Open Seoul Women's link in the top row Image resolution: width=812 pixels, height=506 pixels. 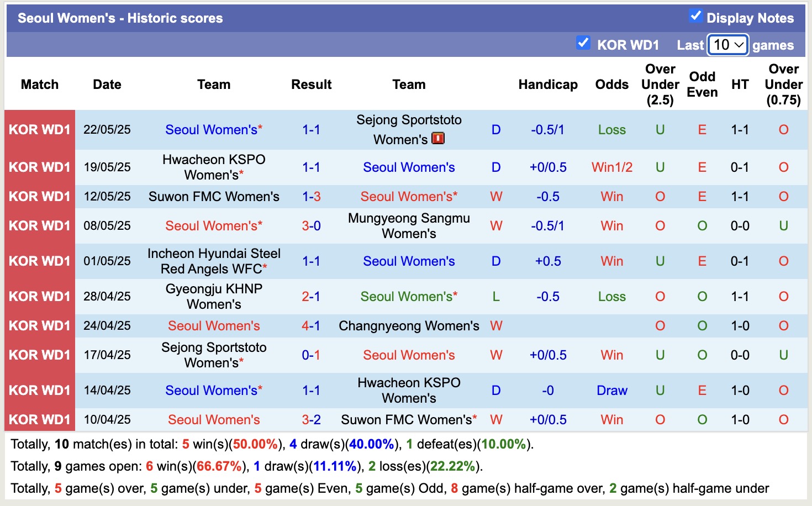[x=214, y=129]
